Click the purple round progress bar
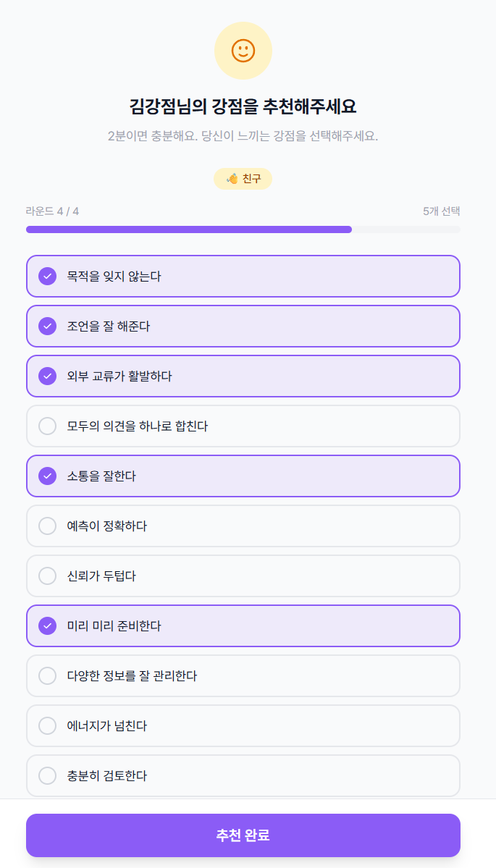Viewport: 496px width, 868px height. [188, 229]
